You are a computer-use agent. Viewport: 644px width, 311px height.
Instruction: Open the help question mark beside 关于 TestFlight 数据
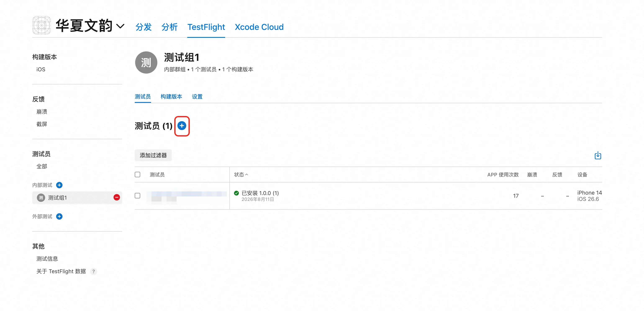[94, 271]
